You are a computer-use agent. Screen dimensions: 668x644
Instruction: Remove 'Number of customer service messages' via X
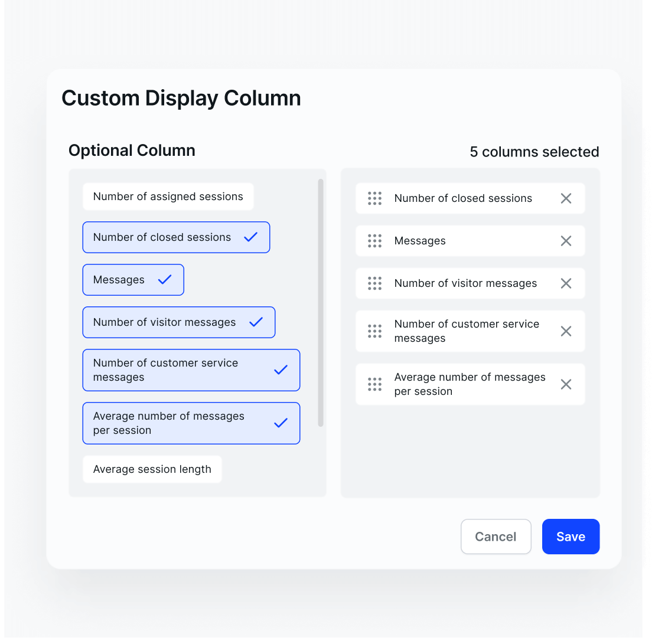[566, 331]
